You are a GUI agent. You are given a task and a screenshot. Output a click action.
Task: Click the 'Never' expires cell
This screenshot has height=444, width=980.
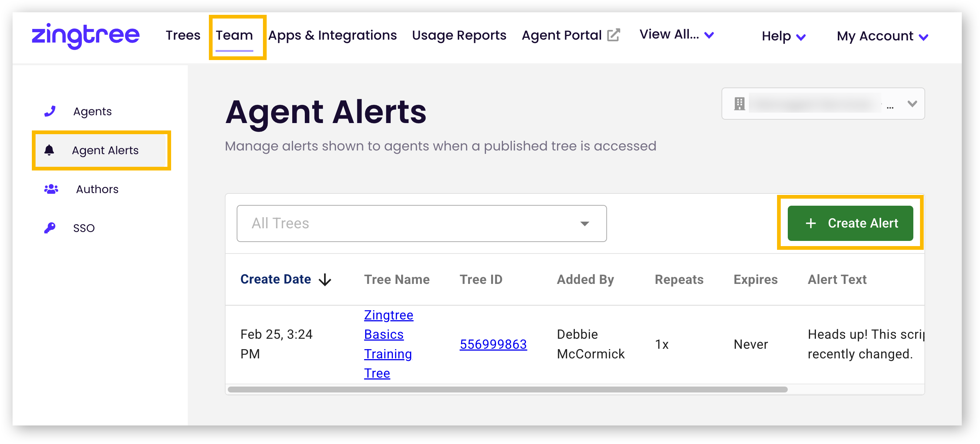click(x=751, y=344)
